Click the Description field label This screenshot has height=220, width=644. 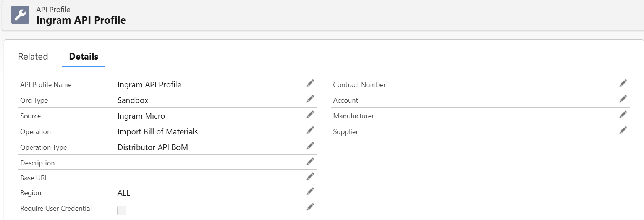click(37, 163)
